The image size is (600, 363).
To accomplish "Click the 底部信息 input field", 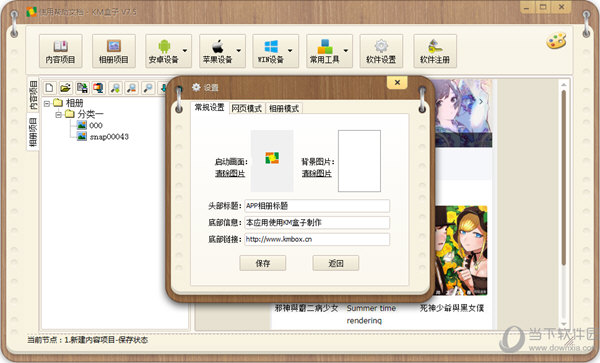I will 317,223.
